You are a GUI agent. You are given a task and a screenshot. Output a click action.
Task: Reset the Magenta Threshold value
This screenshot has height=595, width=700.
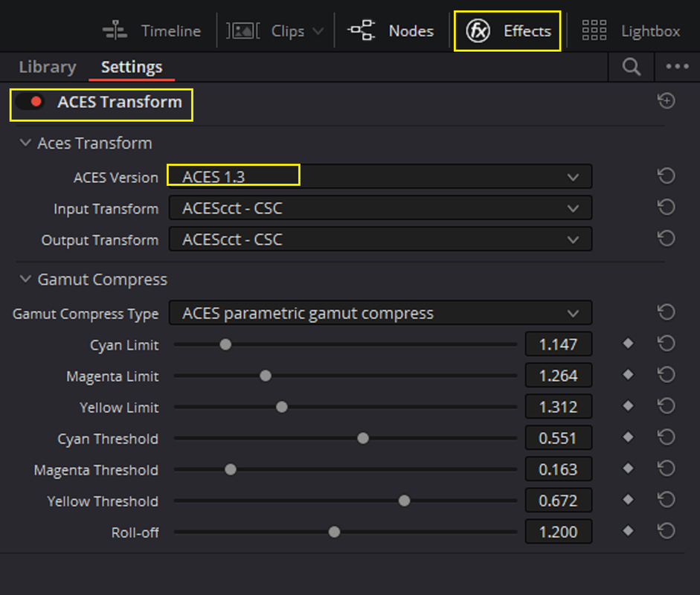click(x=666, y=469)
